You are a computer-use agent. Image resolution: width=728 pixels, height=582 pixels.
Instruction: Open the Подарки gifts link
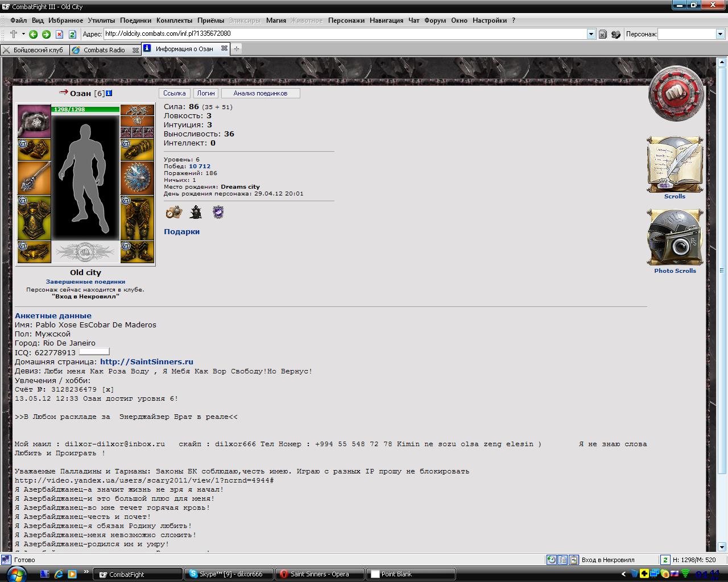click(182, 232)
